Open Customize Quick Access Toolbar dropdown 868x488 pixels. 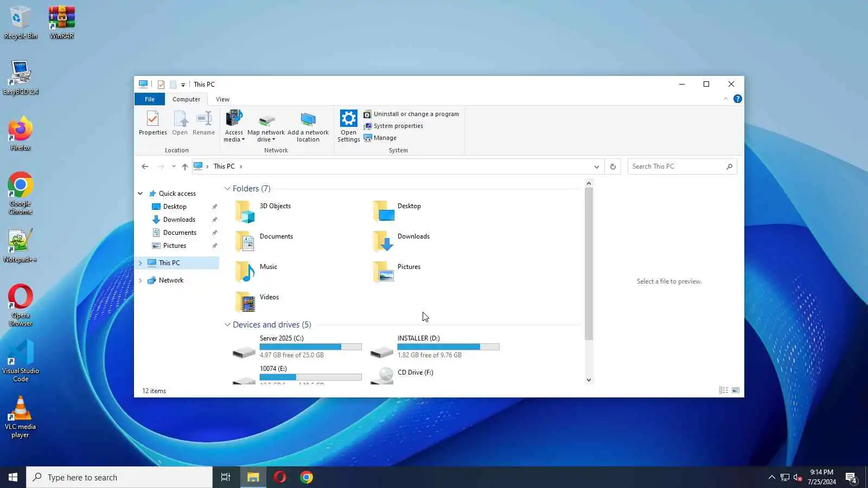183,85
